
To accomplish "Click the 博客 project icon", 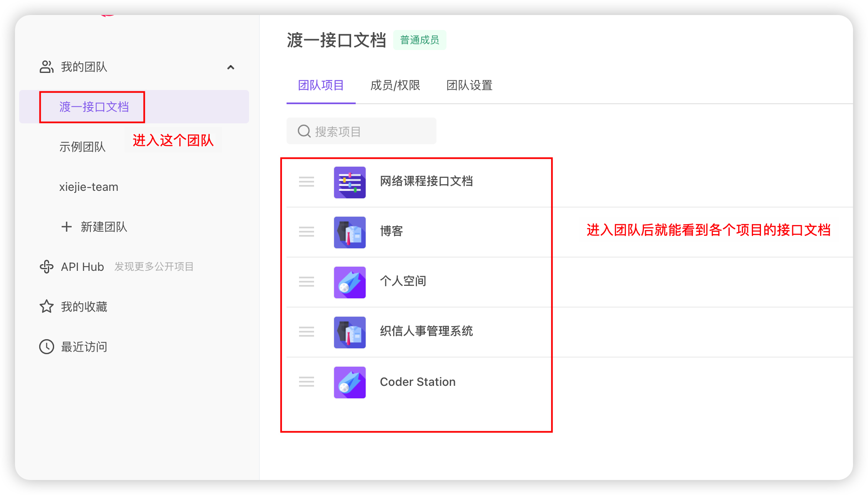I will click(350, 232).
